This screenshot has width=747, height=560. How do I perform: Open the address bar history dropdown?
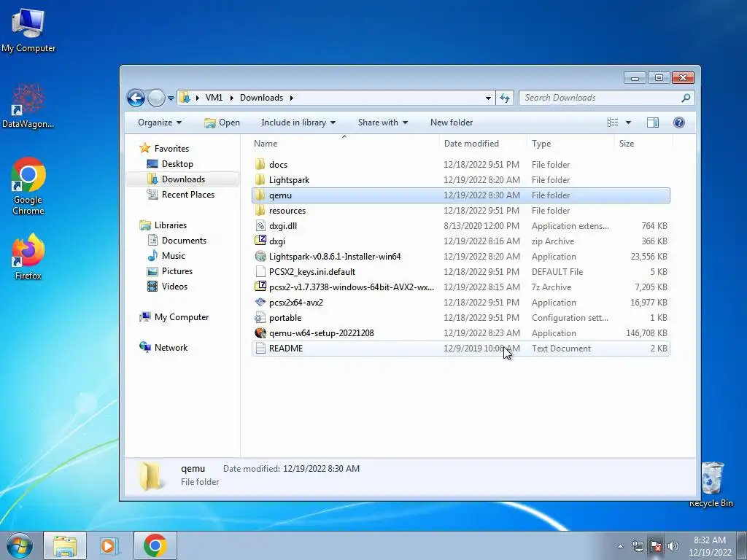point(488,98)
